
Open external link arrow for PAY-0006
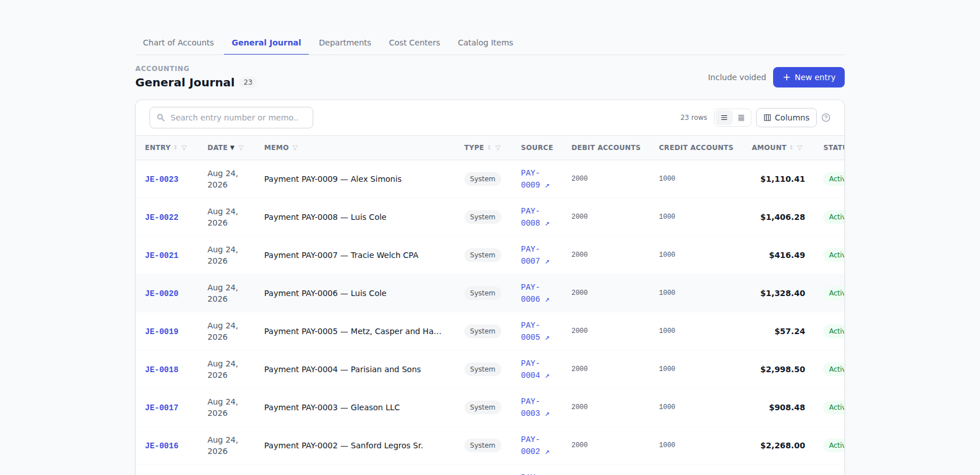click(547, 299)
